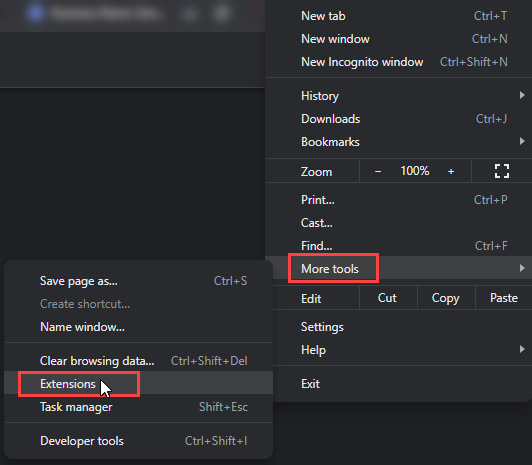Increase zoom with the plus button
Screen dimensions: 532x465
(451, 172)
